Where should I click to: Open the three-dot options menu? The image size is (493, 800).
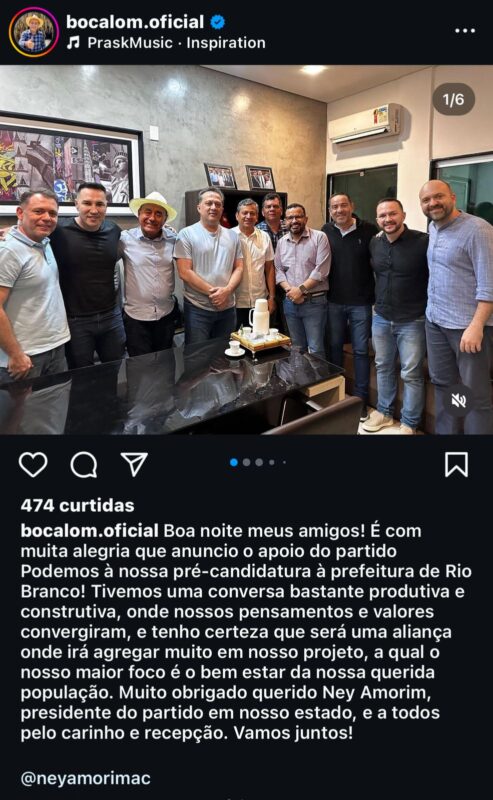465,31
